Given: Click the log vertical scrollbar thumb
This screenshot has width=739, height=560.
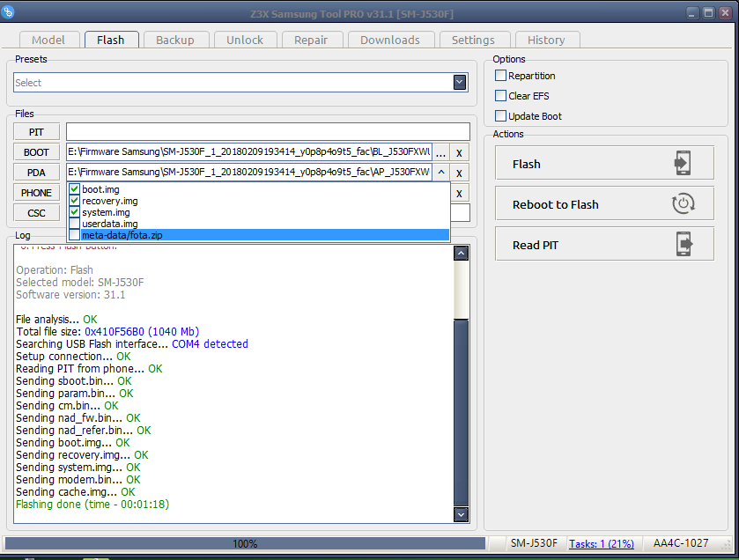Looking at the screenshot, I should point(461,413).
